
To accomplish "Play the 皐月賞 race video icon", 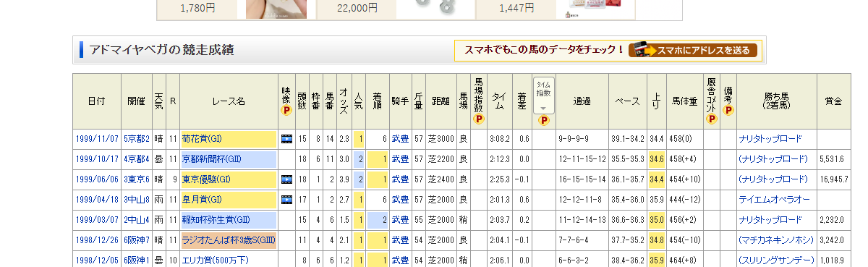I will pyautogui.click(x=286, y=199).
